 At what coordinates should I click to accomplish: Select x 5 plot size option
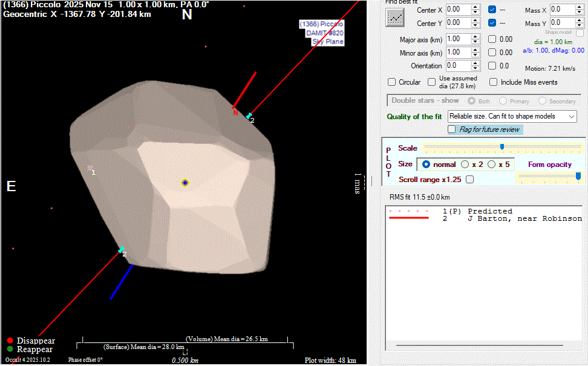coord(491,165)
